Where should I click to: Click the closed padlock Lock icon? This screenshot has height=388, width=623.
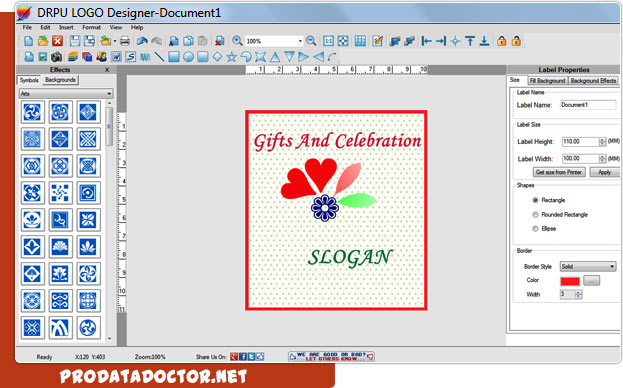[x=501, y=41]
